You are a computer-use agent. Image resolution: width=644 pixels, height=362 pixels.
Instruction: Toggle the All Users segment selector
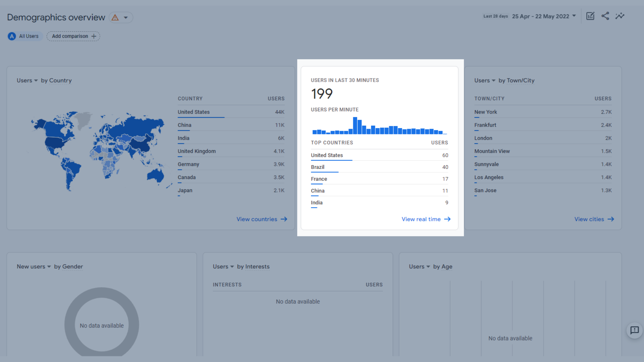(24, 36)
